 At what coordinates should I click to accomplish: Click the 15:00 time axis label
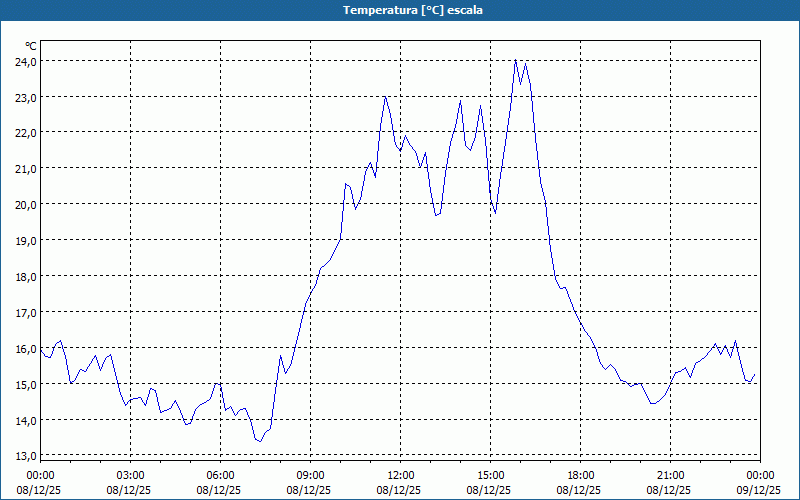(x=490, y=475)
